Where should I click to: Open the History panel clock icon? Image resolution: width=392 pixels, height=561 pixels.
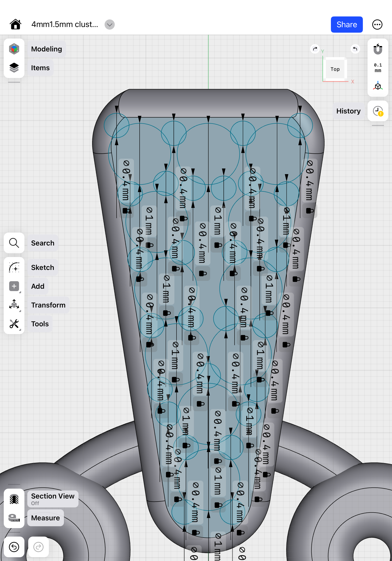(x=378, y=111)
